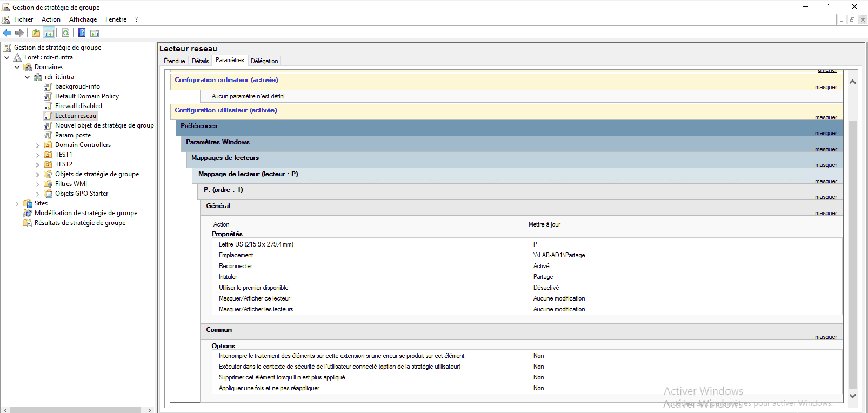Screen dimensions: 868x413
Task: Expand the Sites node
Action: coord(17,204)
